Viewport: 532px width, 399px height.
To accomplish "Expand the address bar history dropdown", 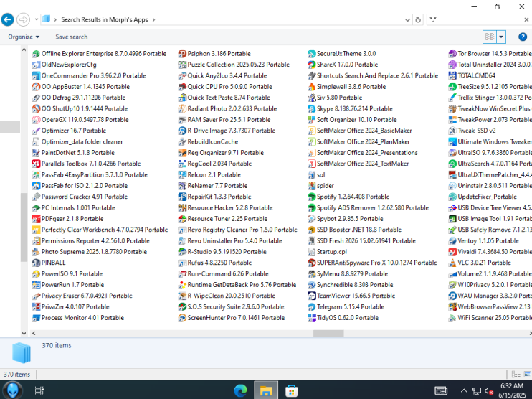I will (x=407, y=19).
